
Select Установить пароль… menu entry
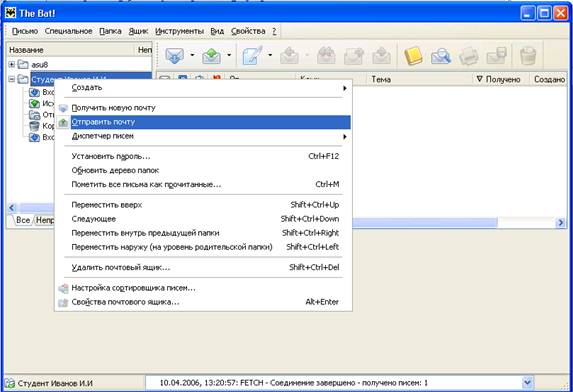click(x=204, y=156)
